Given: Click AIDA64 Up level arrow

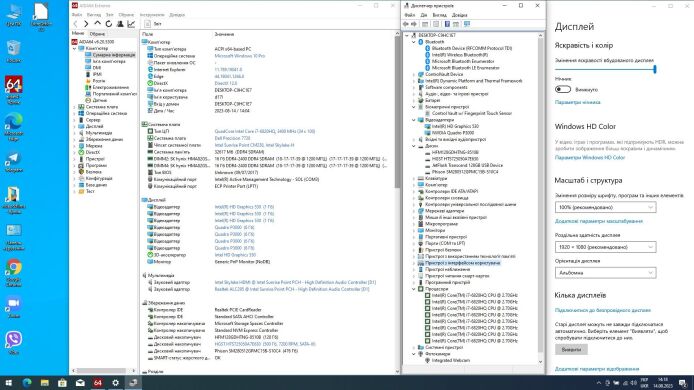Looking at the screenshot, I should point(97,24).
